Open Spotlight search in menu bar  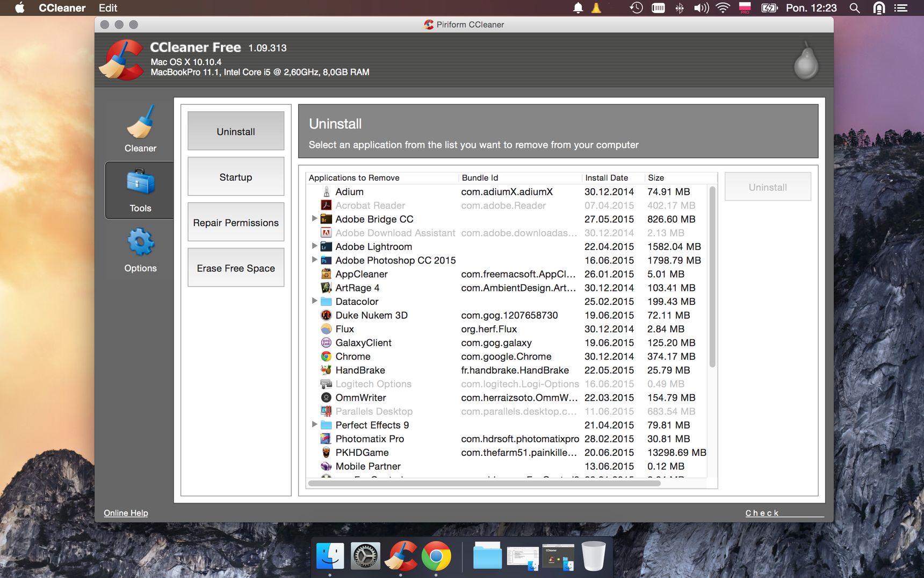pyautogui.click(x=854, y=8)
